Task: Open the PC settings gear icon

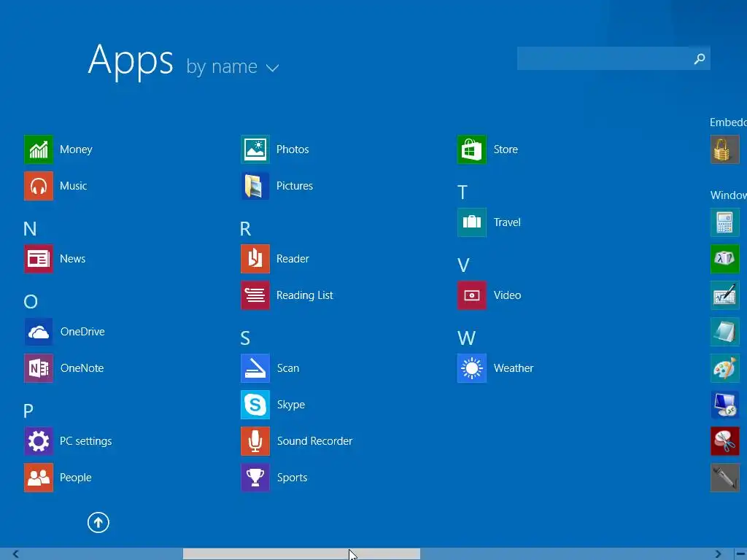Action: [39, 441]
